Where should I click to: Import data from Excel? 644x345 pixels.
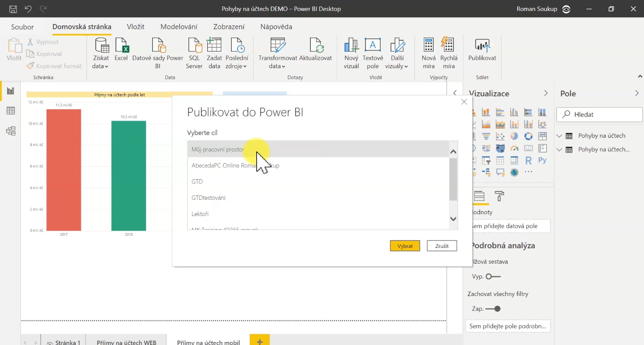pos(121,49)
